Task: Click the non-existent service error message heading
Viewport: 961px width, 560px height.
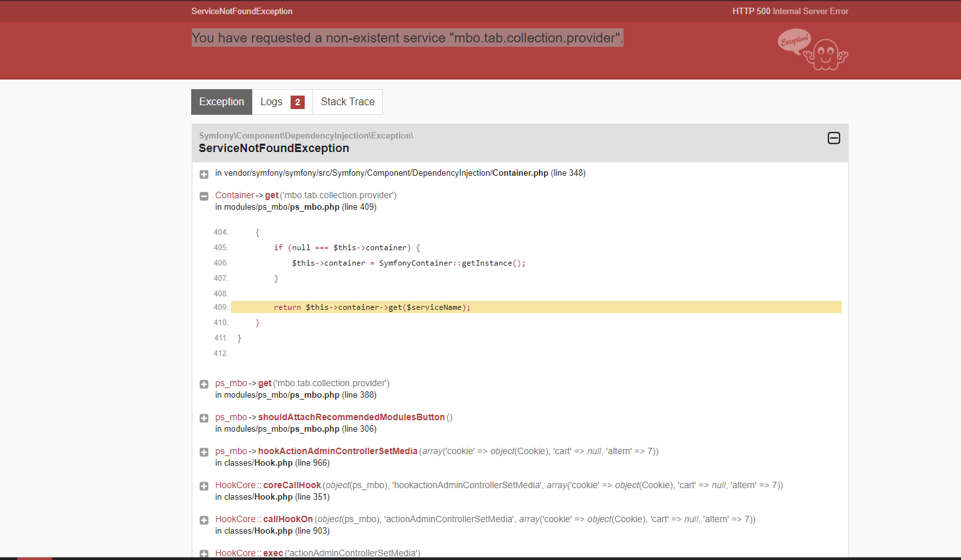Action: click(407, 38)
